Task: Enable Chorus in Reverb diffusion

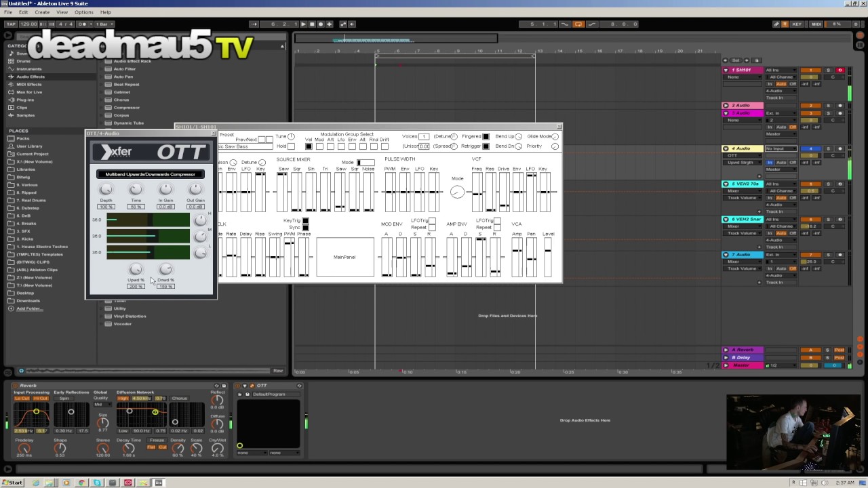Action: pyautogui.click(x=179, y=399)
